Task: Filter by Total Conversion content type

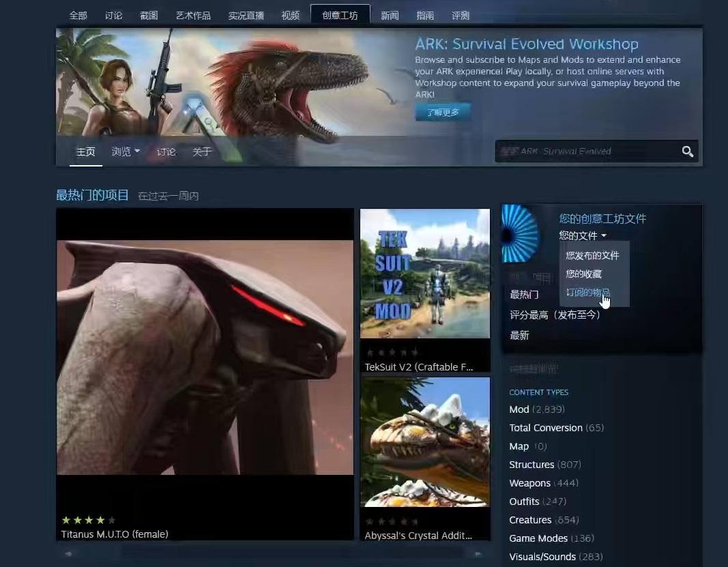Action: 545,428
